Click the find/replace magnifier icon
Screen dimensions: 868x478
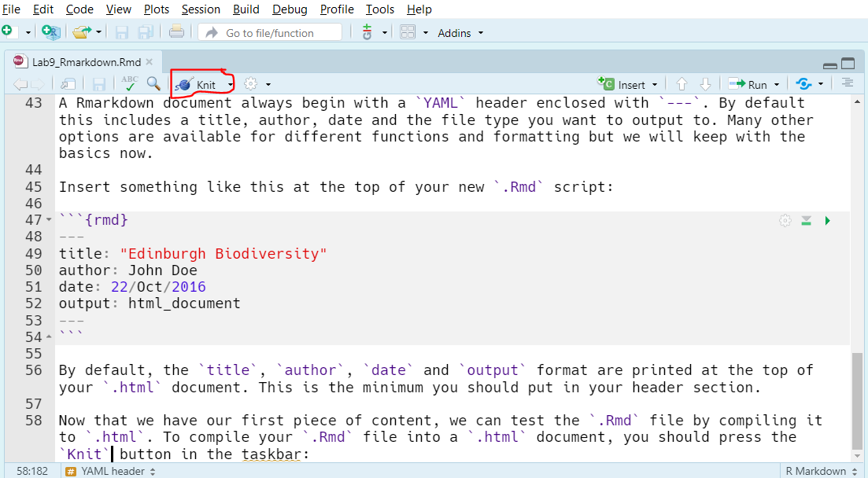pos(153,83)
